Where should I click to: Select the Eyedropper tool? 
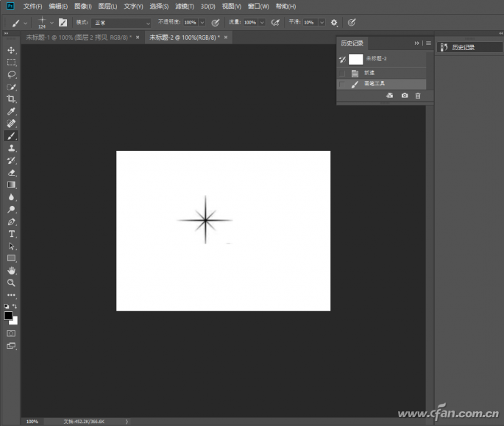point(11,111)
